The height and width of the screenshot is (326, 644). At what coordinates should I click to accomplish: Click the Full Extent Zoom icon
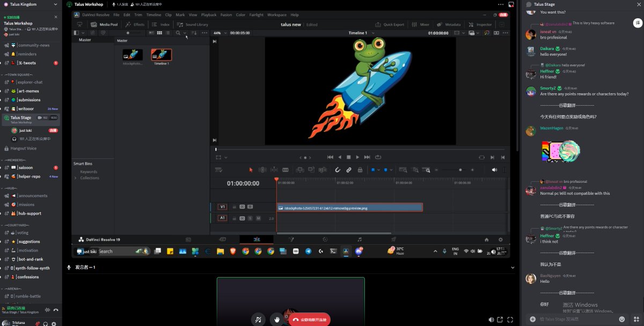coord(403,170)
